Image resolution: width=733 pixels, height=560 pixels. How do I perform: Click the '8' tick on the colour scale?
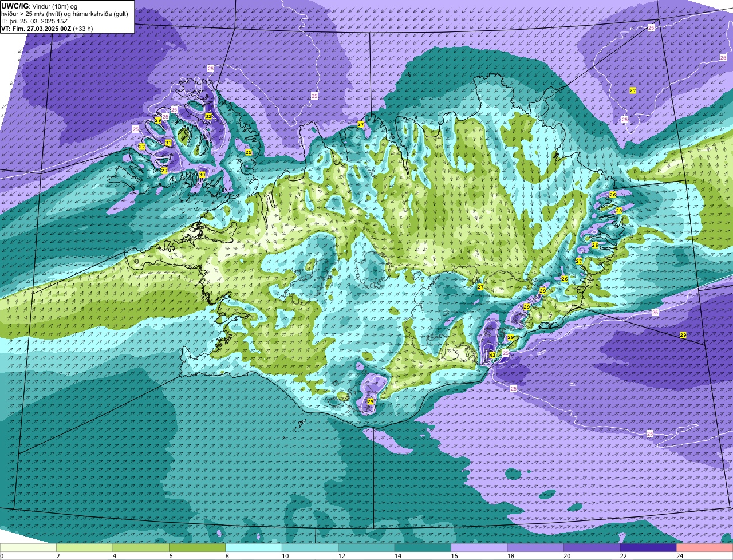tap(226, 555)
